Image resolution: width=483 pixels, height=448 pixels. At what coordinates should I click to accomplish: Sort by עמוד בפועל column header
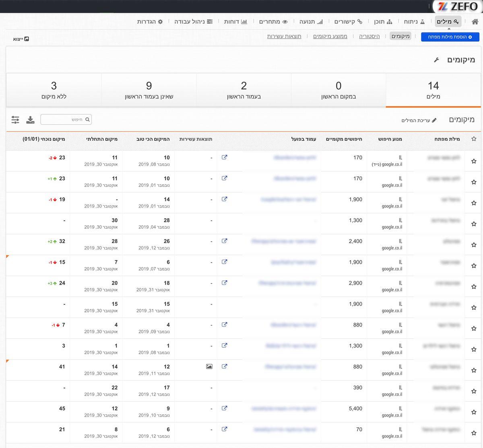tap(303, 139)
